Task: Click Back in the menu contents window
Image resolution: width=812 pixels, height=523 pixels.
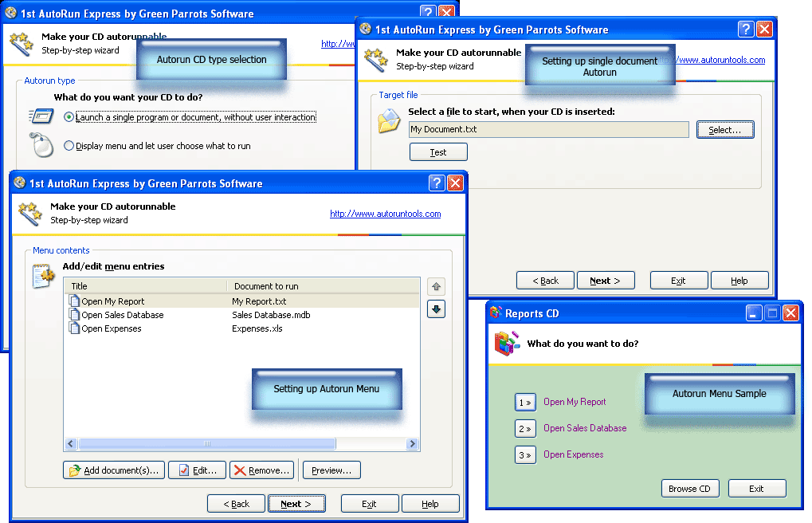Action: (x=236, y=504)
